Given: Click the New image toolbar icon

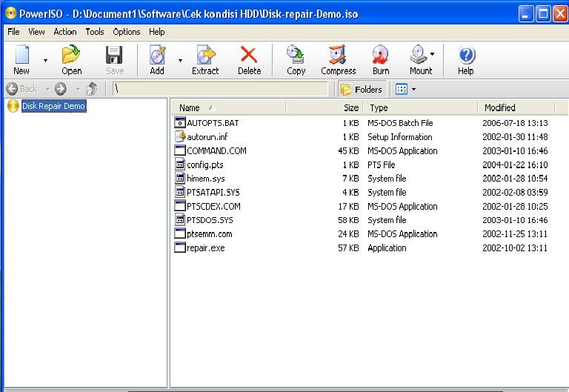Looking at the screenshot, I should pos(21,54).
